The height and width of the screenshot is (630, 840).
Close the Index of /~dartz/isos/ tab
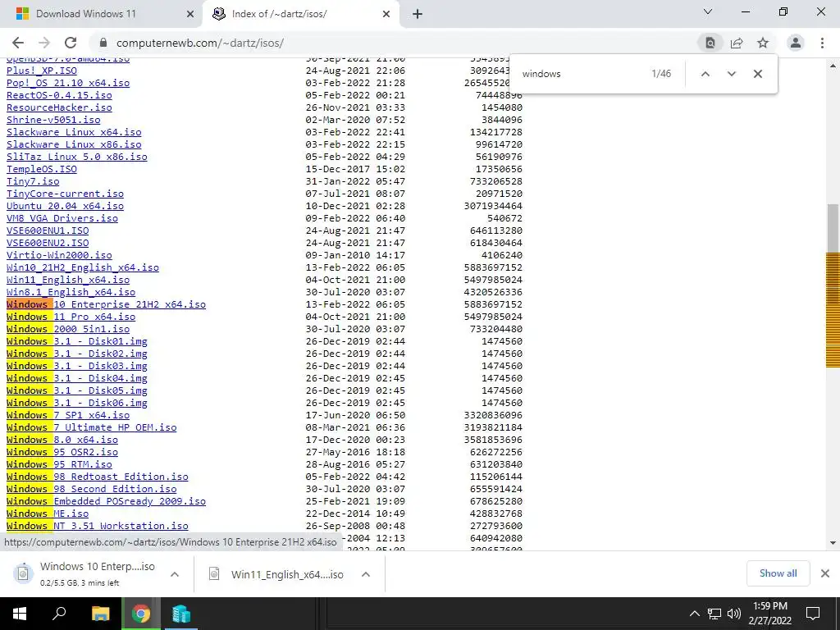tap(386, 15)
